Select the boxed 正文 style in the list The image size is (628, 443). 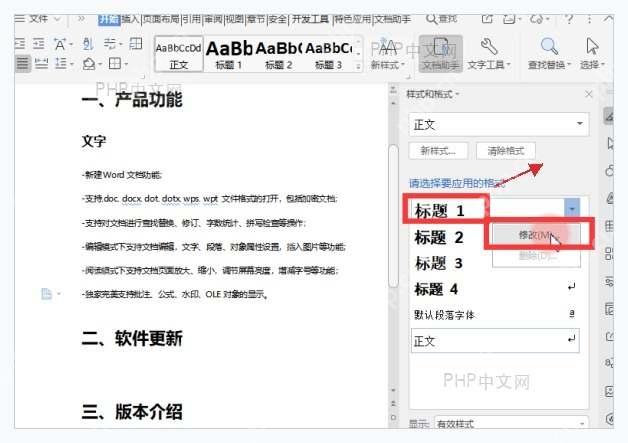coord(495,341)
